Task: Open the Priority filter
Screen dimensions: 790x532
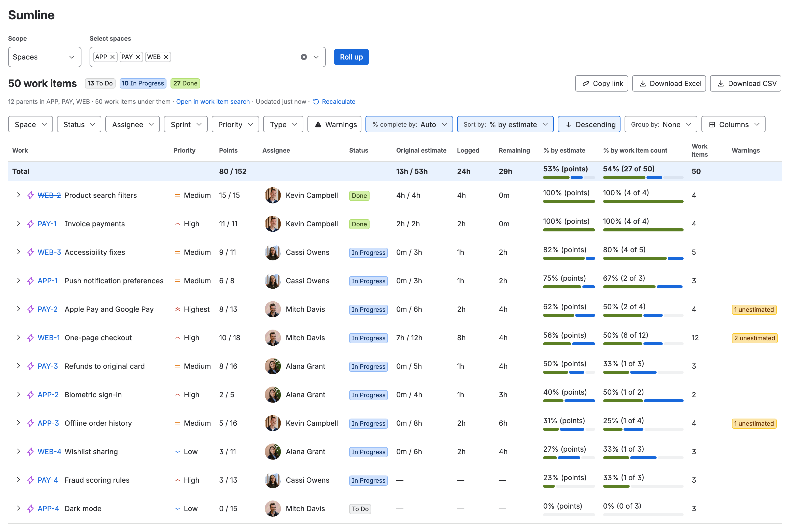Action: [x=235, y=125]
